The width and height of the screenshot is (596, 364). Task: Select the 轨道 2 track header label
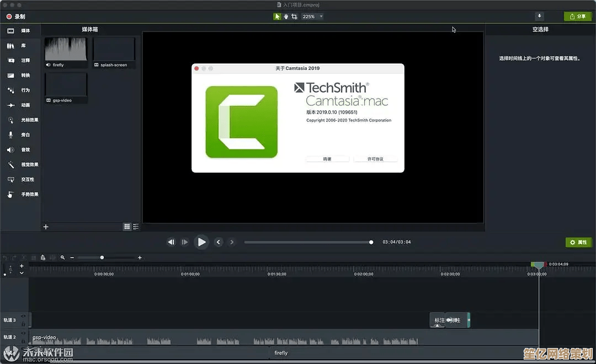point(10,337)
